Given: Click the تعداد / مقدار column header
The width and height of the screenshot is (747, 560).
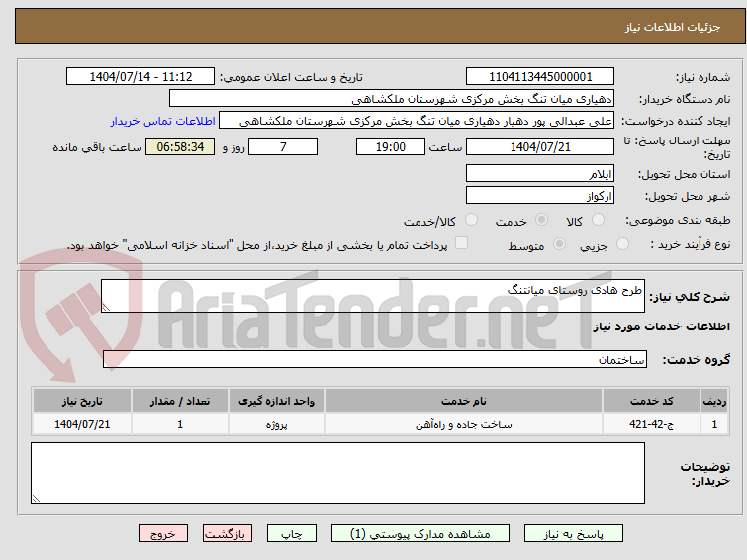Looking at the screenshot, I should pos(180,401).
